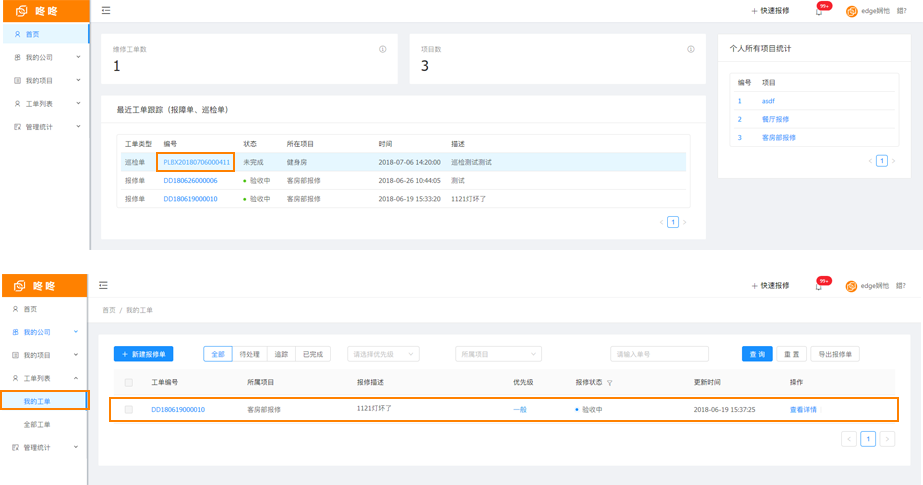This screenshot has height=485, width=923.
Task: Click the info icon on 维修工单数 card
Action: (383, 49)
